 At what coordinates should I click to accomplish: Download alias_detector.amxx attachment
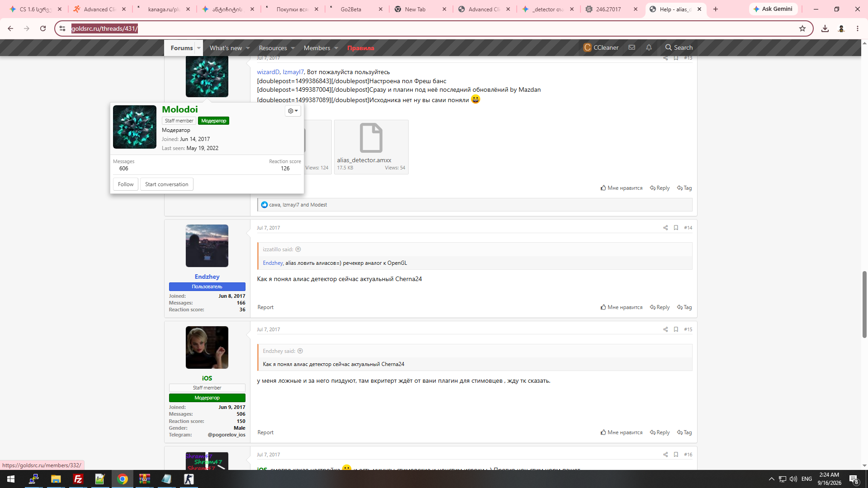click(x=371, y=147)
